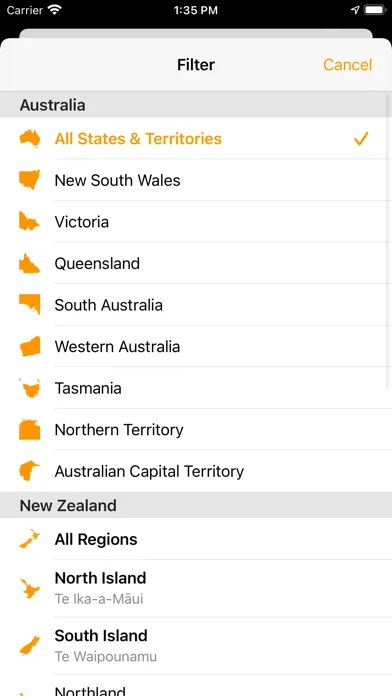Select All States & Territories filter

(x=196, y=138)
